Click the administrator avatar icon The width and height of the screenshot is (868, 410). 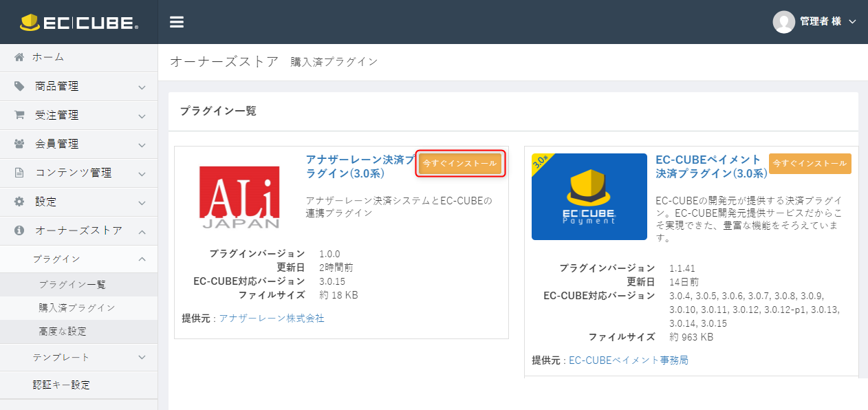pos(784,22)
